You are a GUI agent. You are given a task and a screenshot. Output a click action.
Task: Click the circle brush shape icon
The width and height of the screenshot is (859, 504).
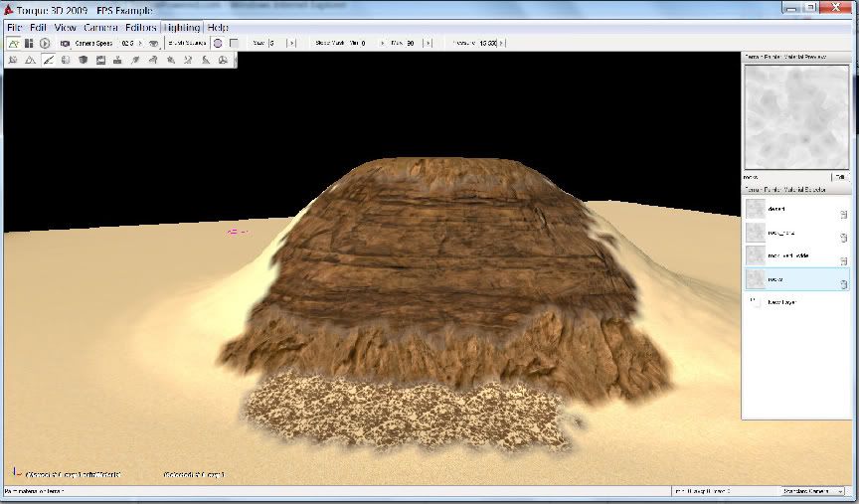click(x=218, y=44)
